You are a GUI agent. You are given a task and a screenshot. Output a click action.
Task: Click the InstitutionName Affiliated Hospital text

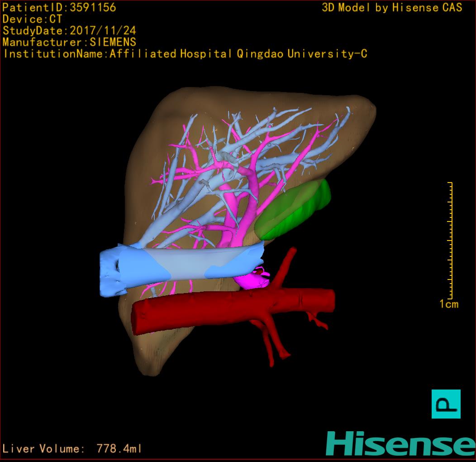[x=185, y=54]
